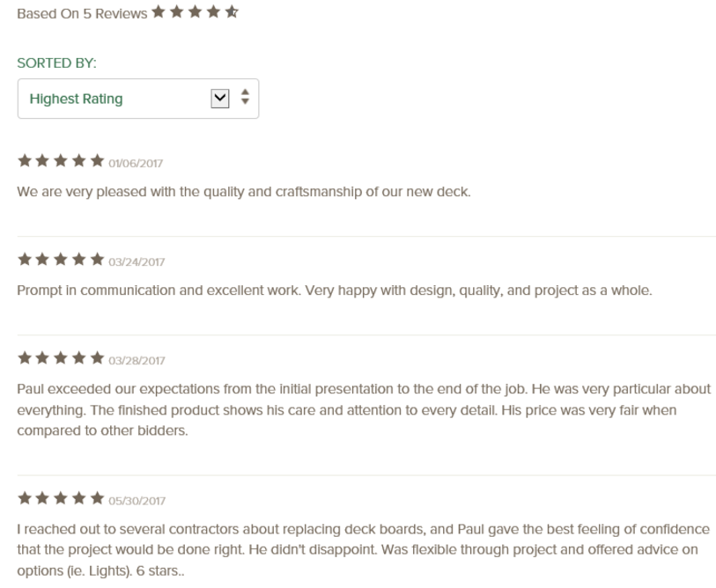
Task: Click the first star of the 01/06/2017 review
Action: (25, 161)
